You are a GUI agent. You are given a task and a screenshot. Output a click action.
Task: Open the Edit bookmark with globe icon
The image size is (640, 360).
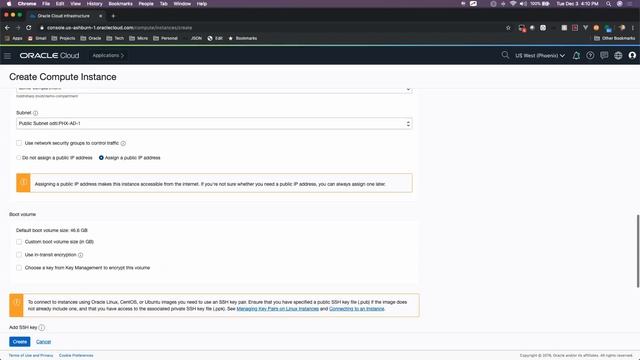tap(215, 38)
